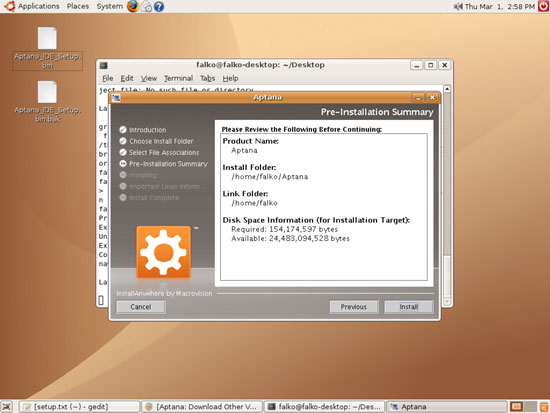Launch Firefox from the top panel
This screenshot has width=550, height=413.
[133, 6]
